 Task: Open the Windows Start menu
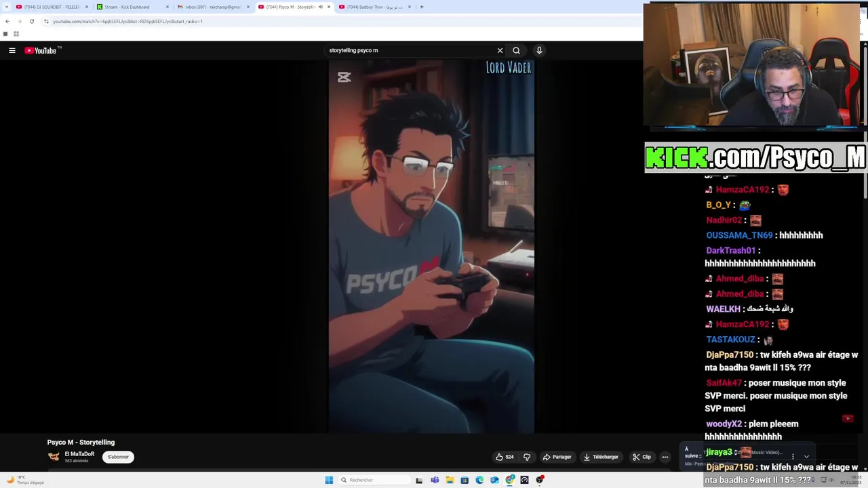[329, 480]
